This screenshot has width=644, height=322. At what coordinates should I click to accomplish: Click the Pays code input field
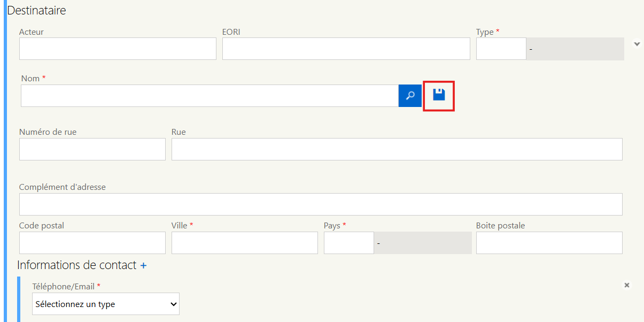(x=348, y=243)
